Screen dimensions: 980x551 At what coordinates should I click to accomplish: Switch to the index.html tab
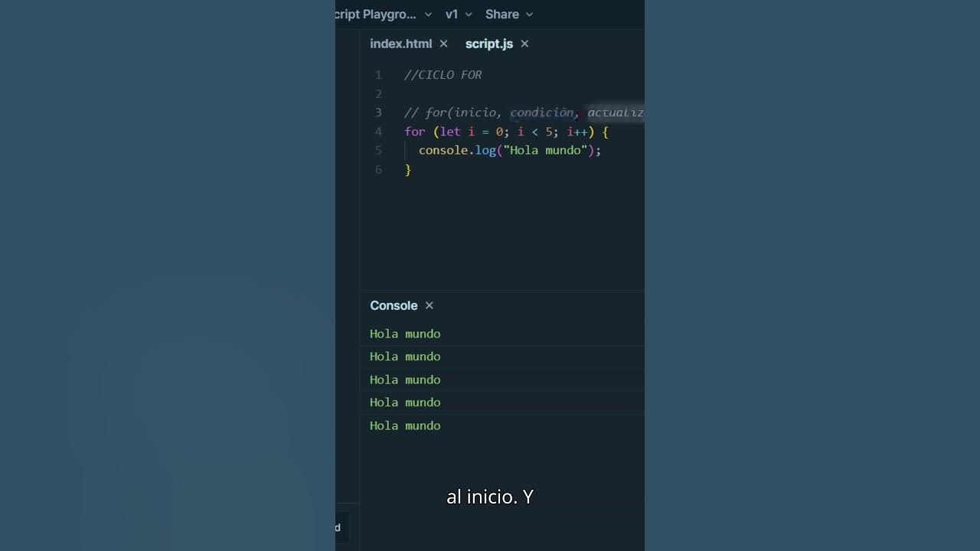(400, 44)
